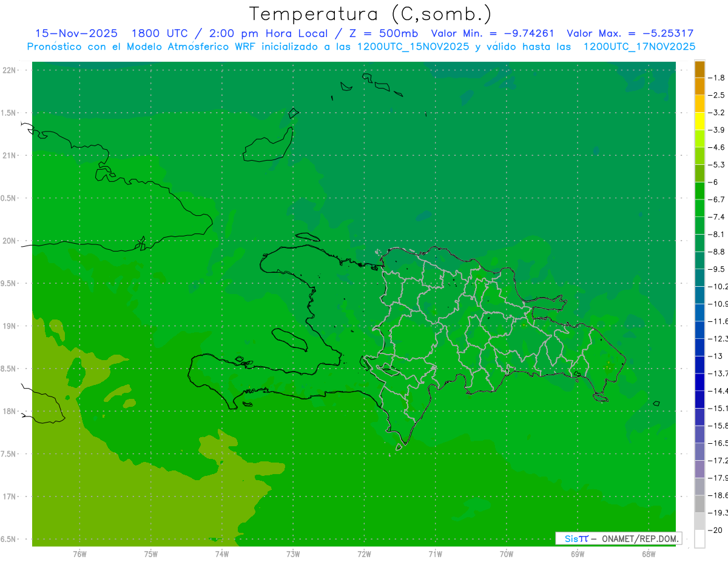Viewport: 728px width, 562px height.
Task: Click the '-20' legend value
Action: pos(715,530)
